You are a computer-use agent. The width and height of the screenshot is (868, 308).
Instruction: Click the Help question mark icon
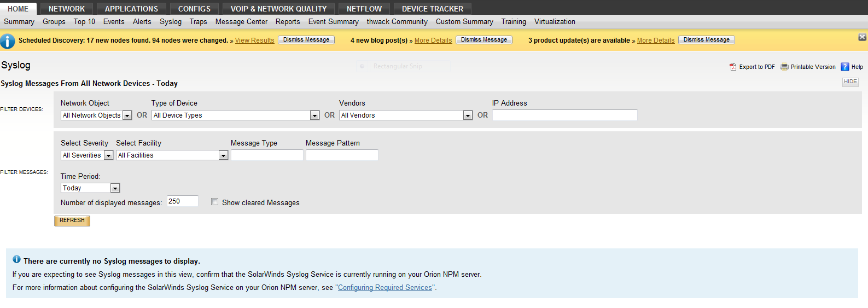[845, 67]
